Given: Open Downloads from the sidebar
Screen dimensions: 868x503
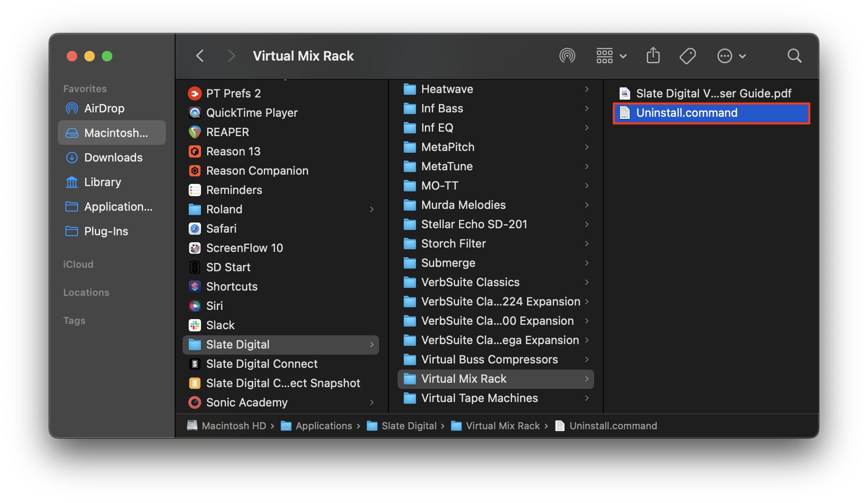Looking at the screenshot, I should [112, 158].
